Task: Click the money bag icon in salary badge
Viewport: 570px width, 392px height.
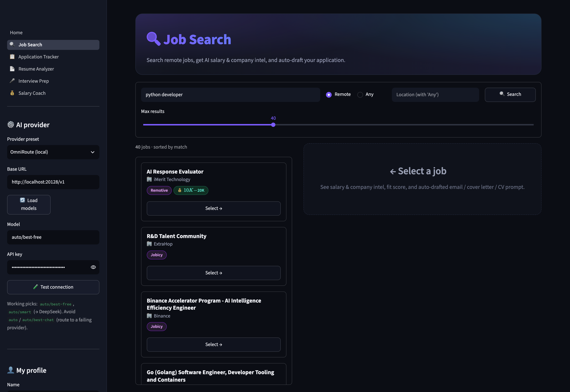Action: click(x=180, y=190)
